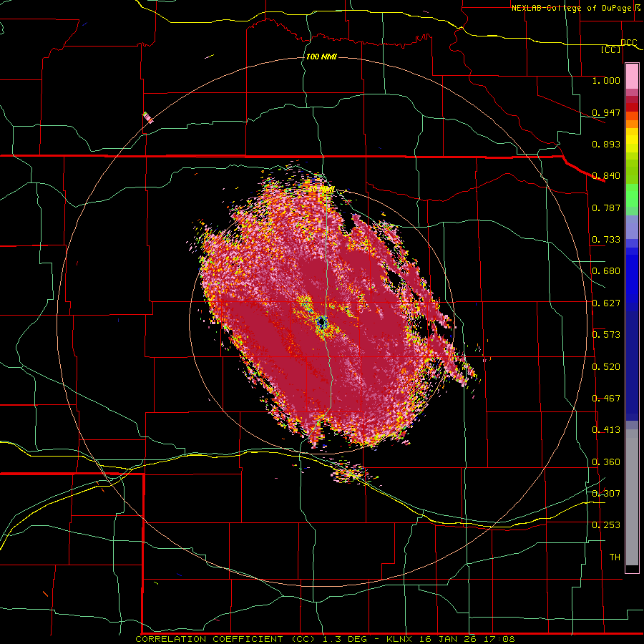The width and height of the screenshot is (644, 644).
Task: Click the 0.413 scale value
Action: [606, 430]
